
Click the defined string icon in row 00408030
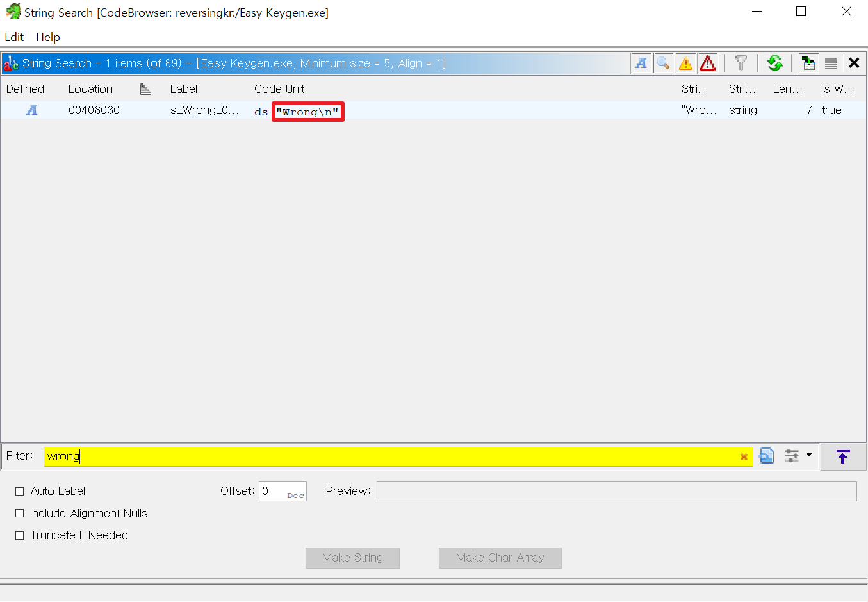coord(31,110)
